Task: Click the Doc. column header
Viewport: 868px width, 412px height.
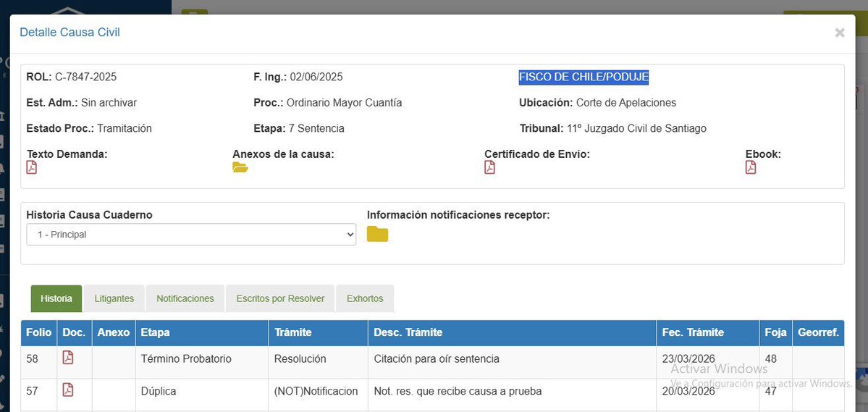Action: [74, 333]
